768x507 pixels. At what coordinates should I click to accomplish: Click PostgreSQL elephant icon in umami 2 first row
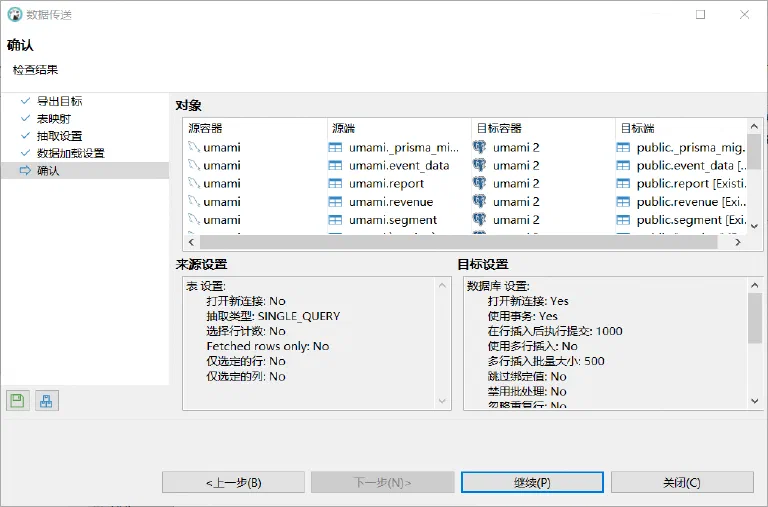click(x=480, y=147)
